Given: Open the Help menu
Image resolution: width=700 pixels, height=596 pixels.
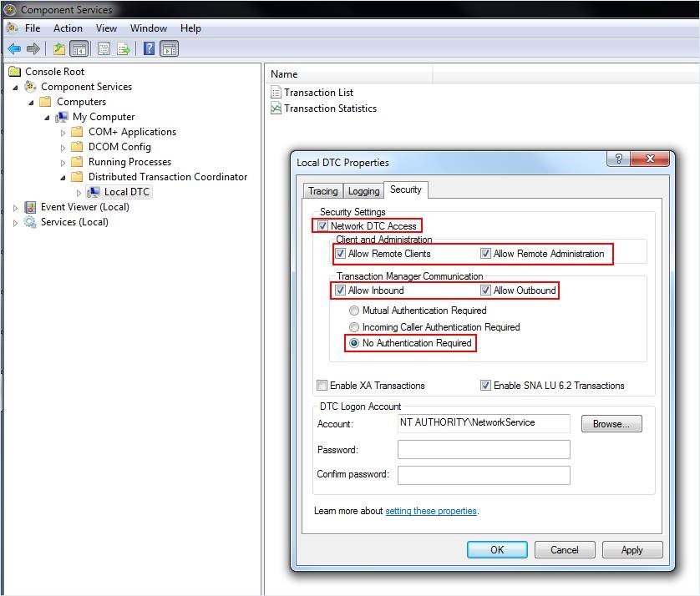Looking at the screenshot, I should 190,28.
